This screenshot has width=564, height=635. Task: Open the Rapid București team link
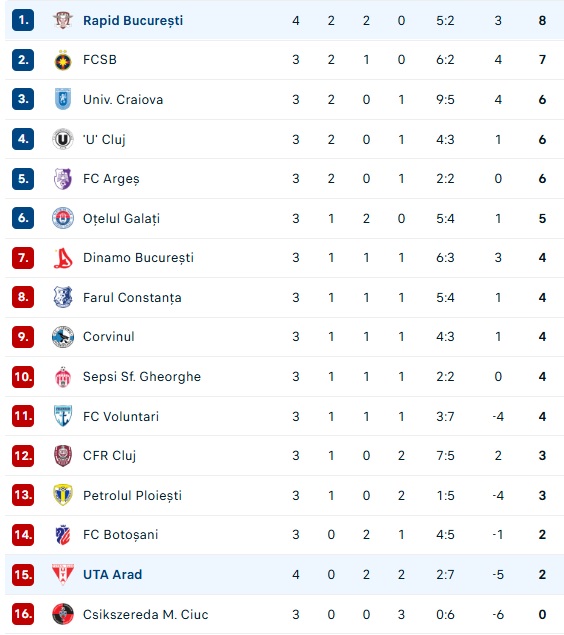133,21
